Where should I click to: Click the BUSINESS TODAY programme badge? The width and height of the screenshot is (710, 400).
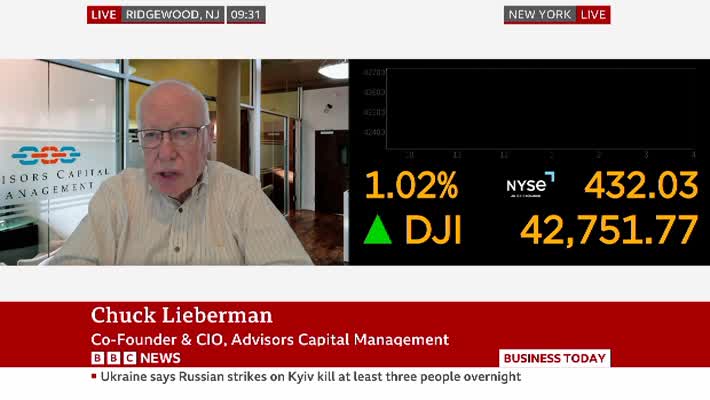[555, 358]
